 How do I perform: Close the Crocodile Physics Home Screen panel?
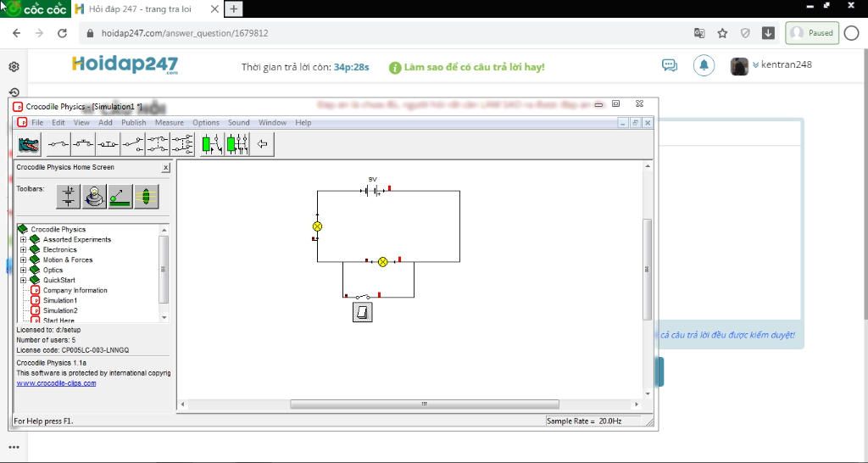point(166,167)
